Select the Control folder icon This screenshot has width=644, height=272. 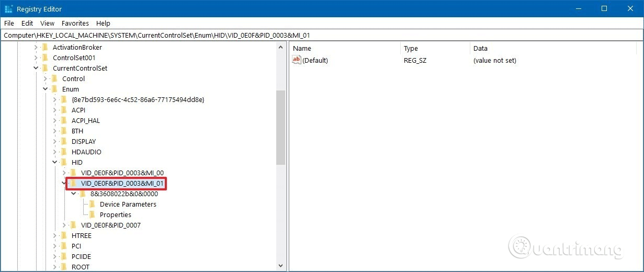(x=55, y=78)
